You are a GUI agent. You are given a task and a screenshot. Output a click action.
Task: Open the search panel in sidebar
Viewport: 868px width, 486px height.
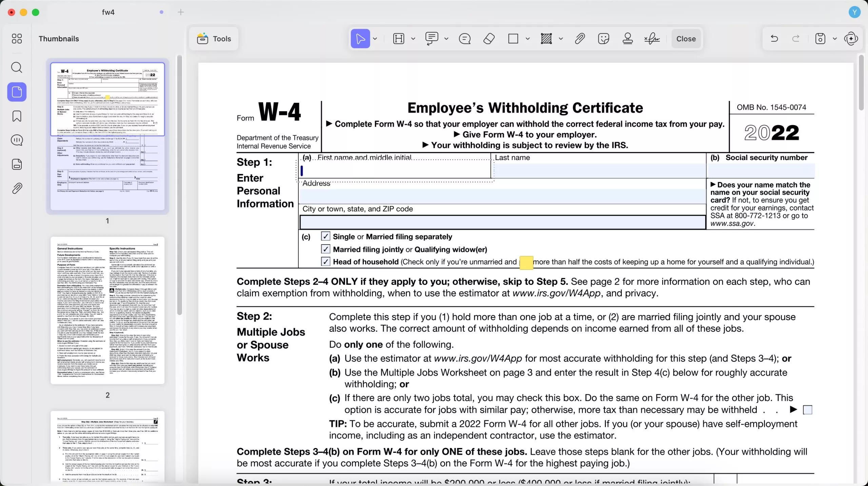(17, 67)
